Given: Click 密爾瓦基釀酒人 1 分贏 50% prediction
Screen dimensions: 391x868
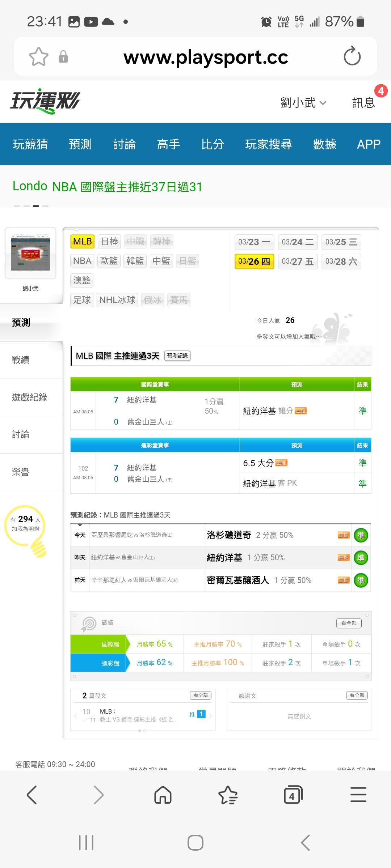Looking at the screenshot, I should coord(259,580).
